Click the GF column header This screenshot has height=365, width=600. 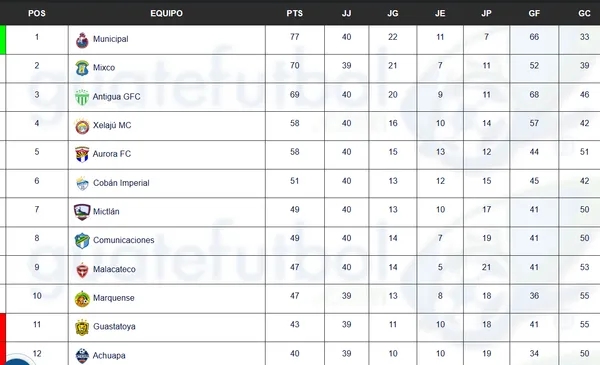[534, 13]
